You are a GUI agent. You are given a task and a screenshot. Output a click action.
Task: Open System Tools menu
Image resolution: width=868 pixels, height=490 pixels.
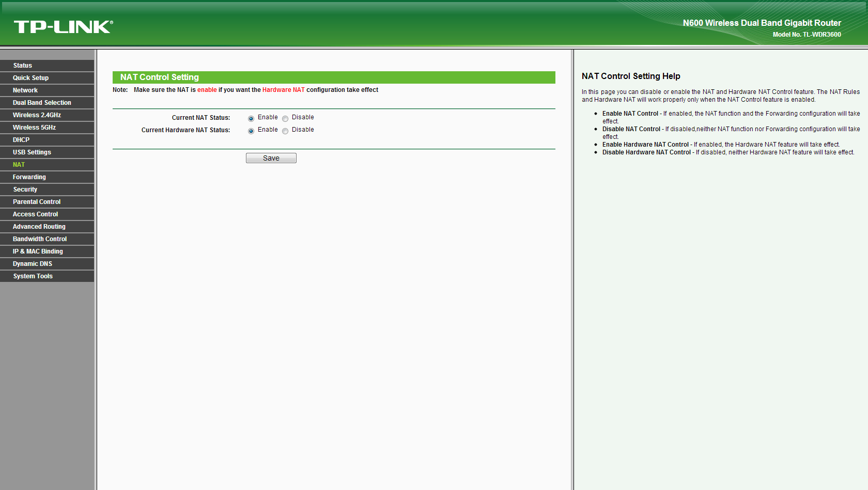tap(47, 276)
